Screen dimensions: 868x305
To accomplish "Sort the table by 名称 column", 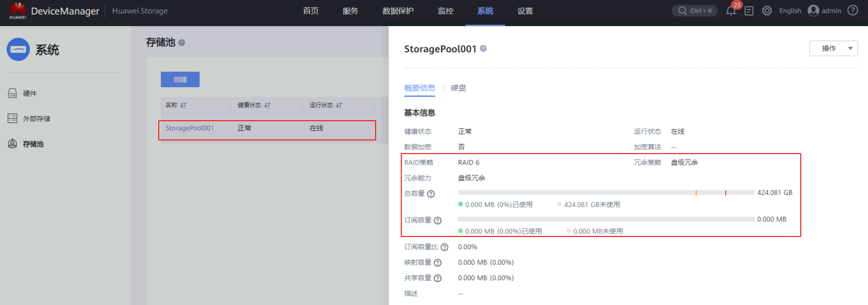I will click(183, 106).
